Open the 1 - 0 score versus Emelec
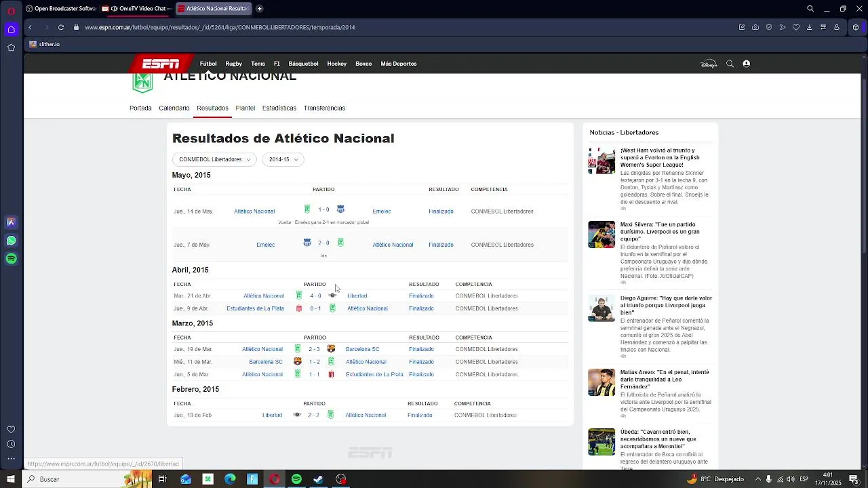The width and height of the screenshot is (868, 488). (x=323, y=210)
